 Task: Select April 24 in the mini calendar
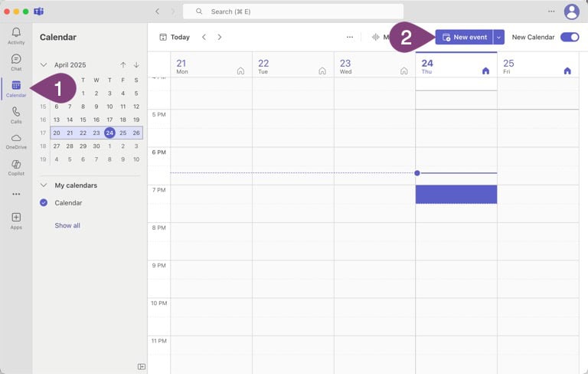(109, 133)
